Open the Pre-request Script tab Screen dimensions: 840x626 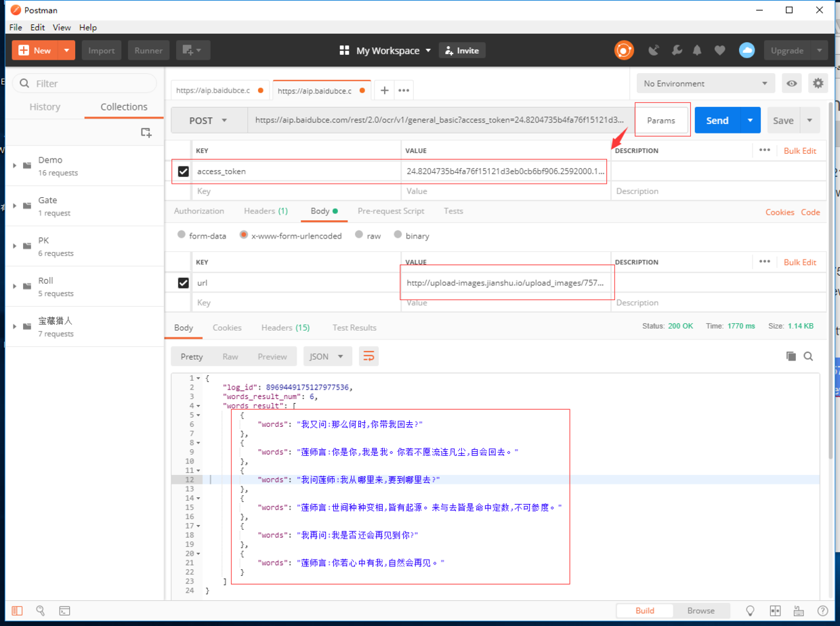tap(391, 211)
